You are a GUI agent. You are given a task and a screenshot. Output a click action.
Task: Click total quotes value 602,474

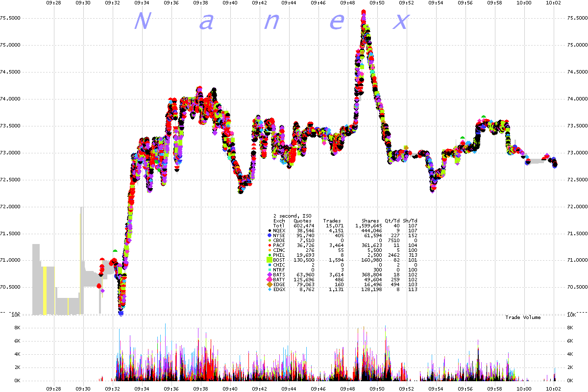click(x=304, y=226)
